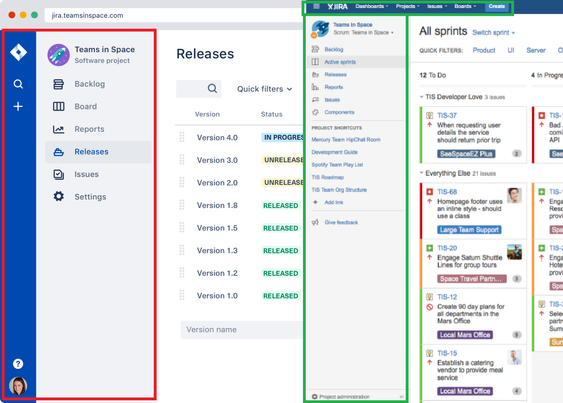Viewport: 563px width, 403px height.
Task: Click the Space Travel Partn... epic label on TIS-20
Action: pos(472,279)
